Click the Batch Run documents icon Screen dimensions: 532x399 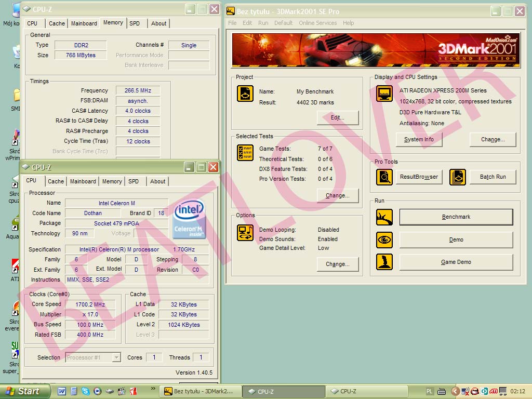457,177
